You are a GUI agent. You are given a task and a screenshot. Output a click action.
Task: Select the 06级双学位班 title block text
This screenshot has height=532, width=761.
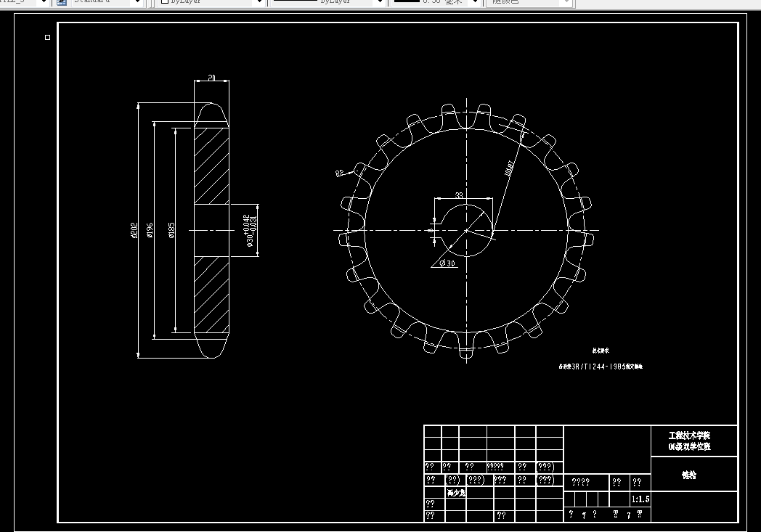click(x=689, y=446)
